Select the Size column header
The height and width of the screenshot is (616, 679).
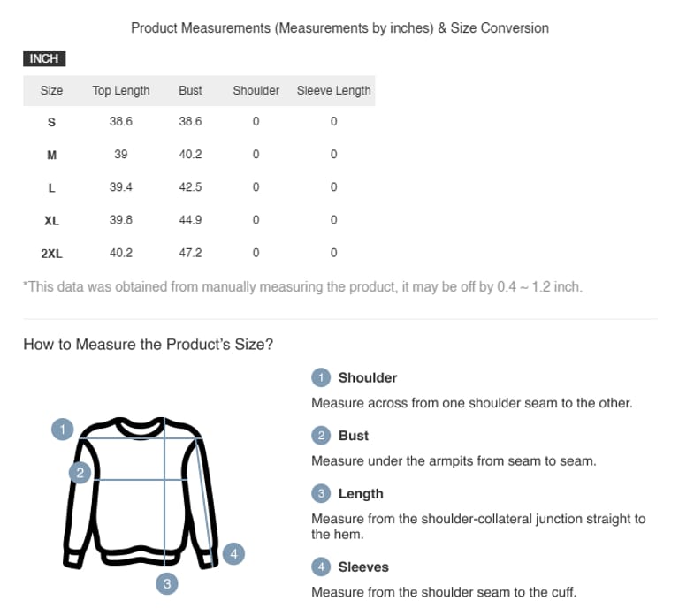click(x=51, y=90)
